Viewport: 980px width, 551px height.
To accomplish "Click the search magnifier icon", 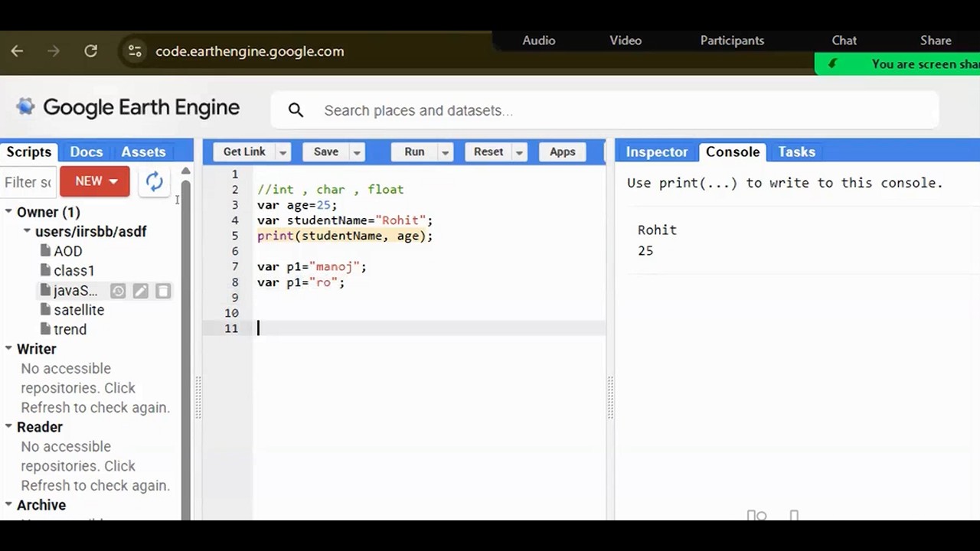I will click(296, 110).
